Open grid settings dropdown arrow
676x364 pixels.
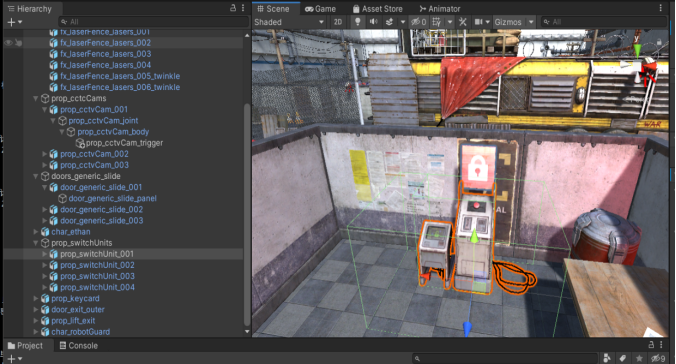450,22
